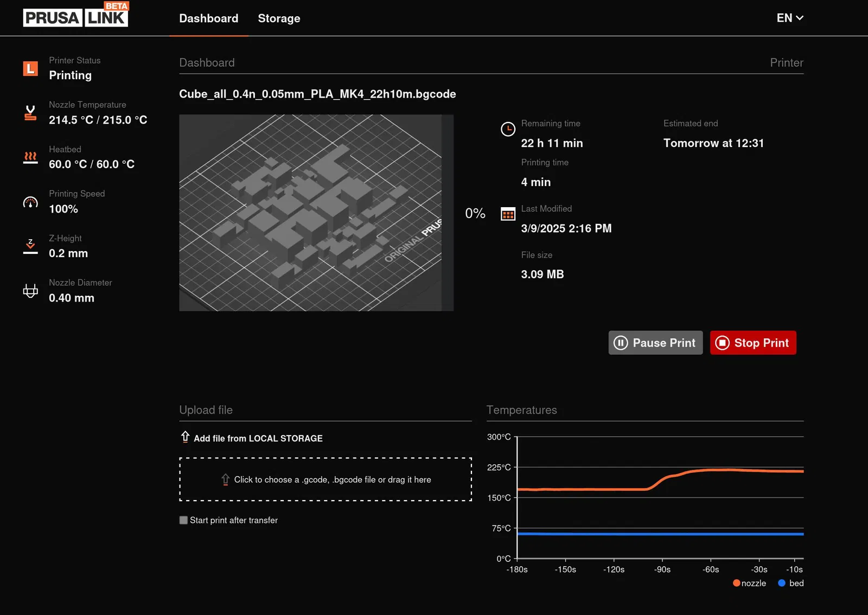Click the nozzle diameter icon

[x=30, y=291]
